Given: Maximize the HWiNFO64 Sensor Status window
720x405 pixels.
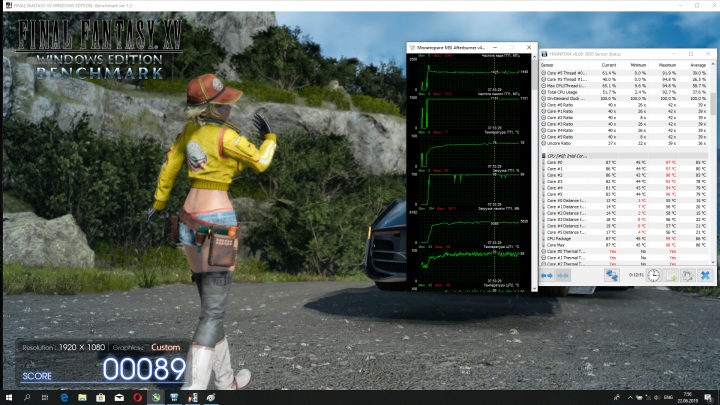Looking at the screenshot, I should point(691,54).
